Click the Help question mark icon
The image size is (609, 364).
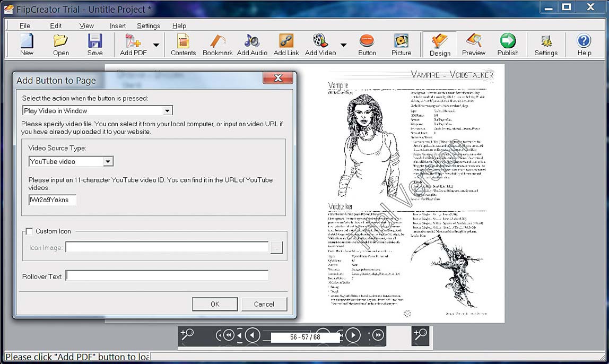[x=584, y=45]
